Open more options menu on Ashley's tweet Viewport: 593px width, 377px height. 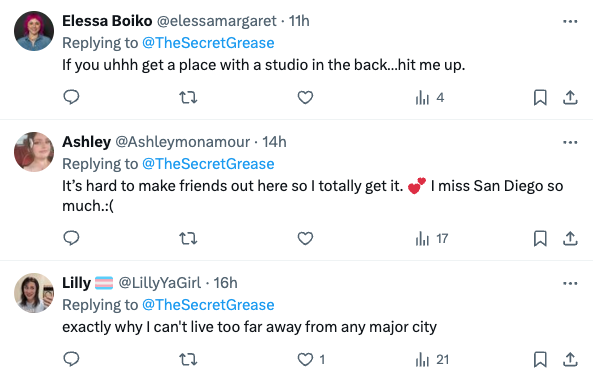(570, 143)
